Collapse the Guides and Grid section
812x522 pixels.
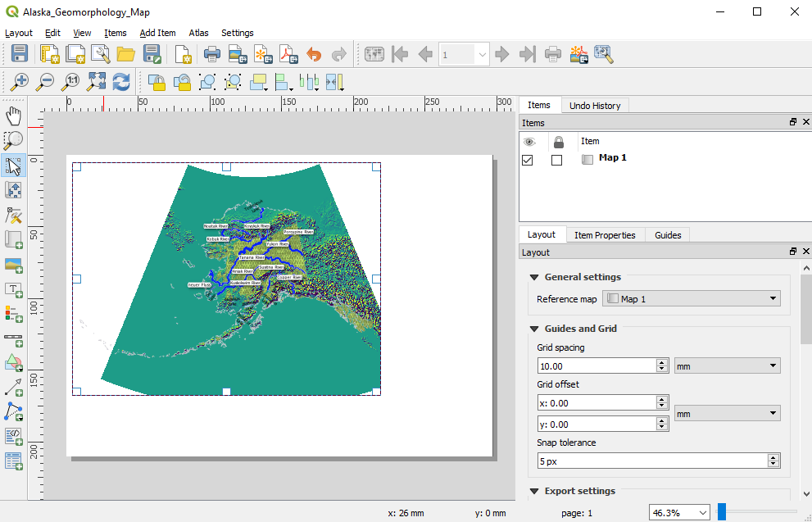(534, 329)
